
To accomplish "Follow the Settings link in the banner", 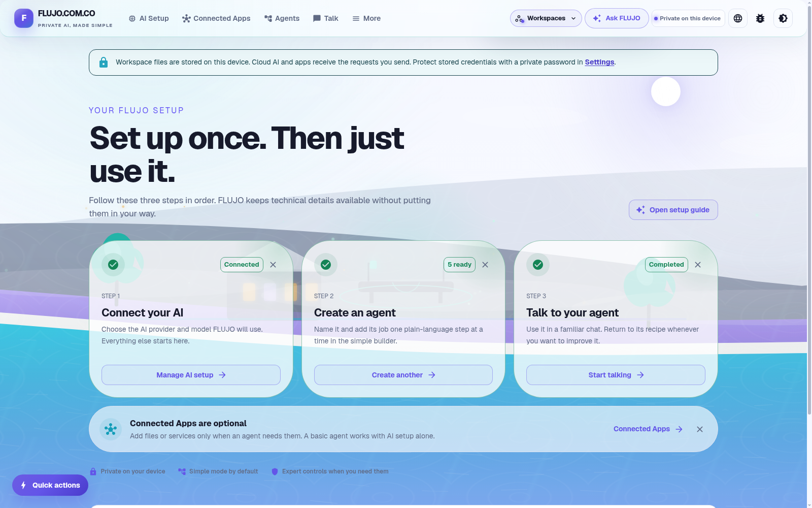I will point(599,62).
